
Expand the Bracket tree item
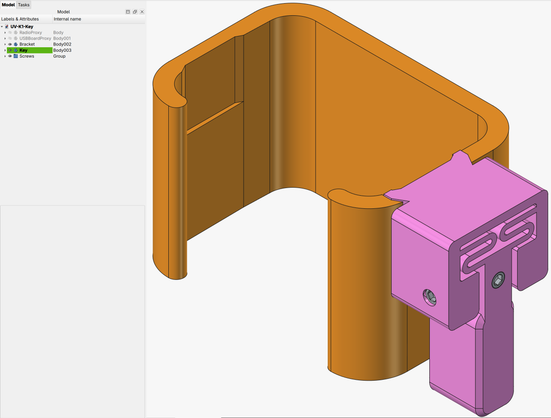5,44
